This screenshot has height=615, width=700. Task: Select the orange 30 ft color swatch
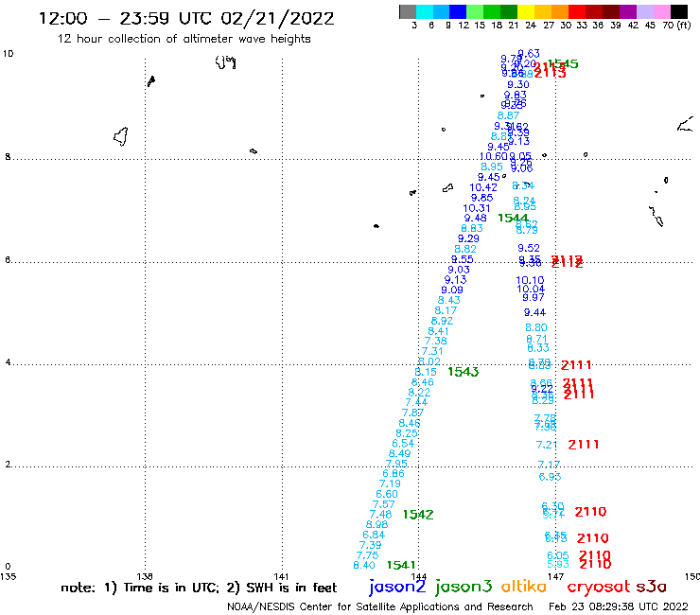[560, 11]
